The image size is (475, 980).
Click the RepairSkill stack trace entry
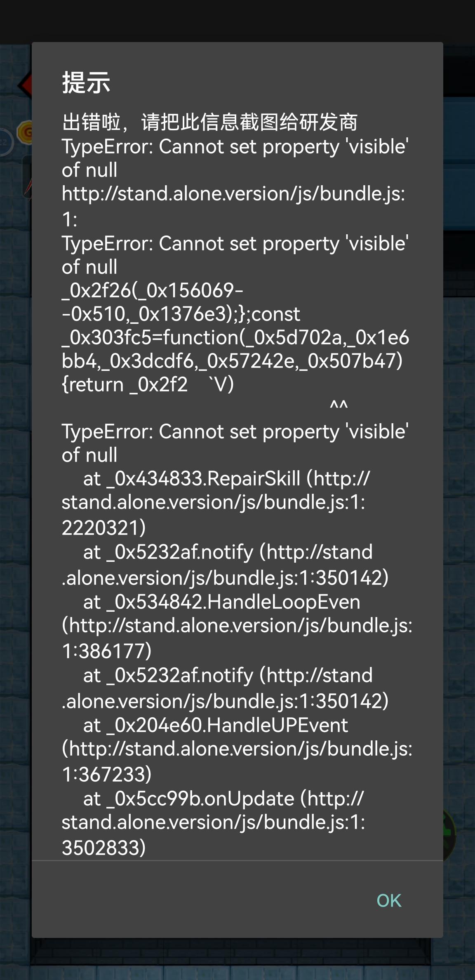coord(216,503)
